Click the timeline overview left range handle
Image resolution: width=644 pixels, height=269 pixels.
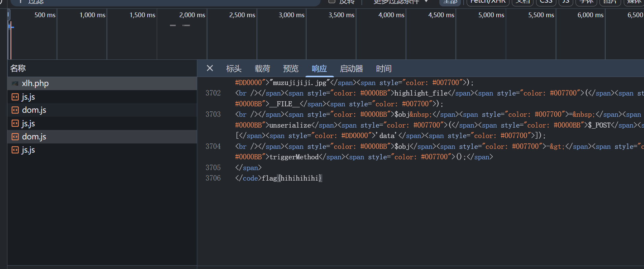[9, 15]
